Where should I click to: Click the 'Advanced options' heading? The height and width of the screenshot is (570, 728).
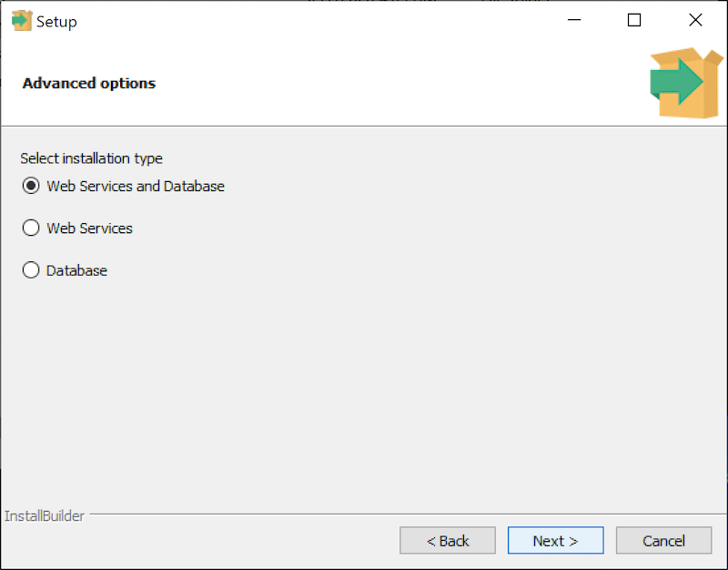tap(89, 83)
